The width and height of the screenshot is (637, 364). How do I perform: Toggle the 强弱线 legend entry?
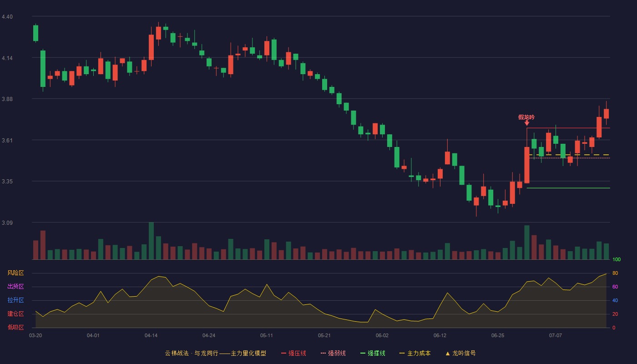click(x=333, y=353)
